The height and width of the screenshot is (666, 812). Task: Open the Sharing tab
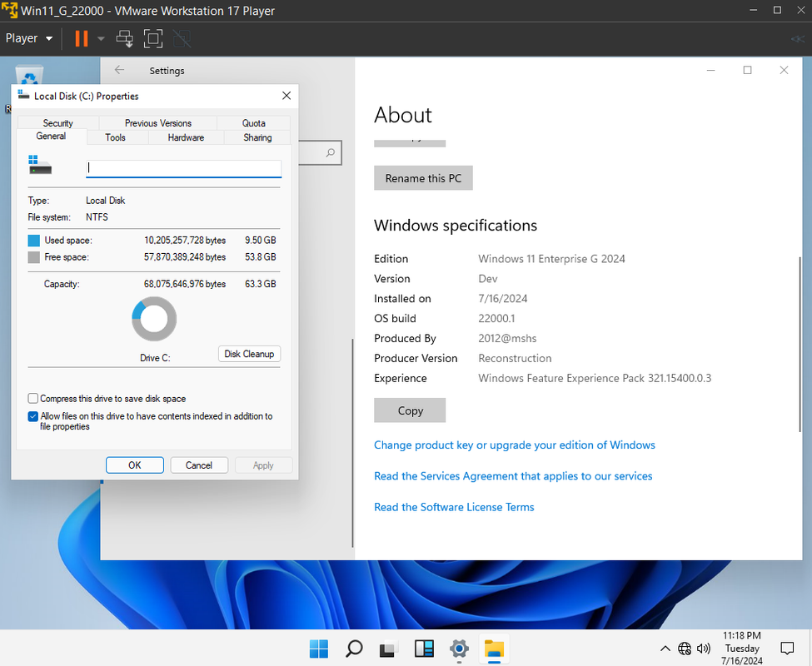pos(257,137)
